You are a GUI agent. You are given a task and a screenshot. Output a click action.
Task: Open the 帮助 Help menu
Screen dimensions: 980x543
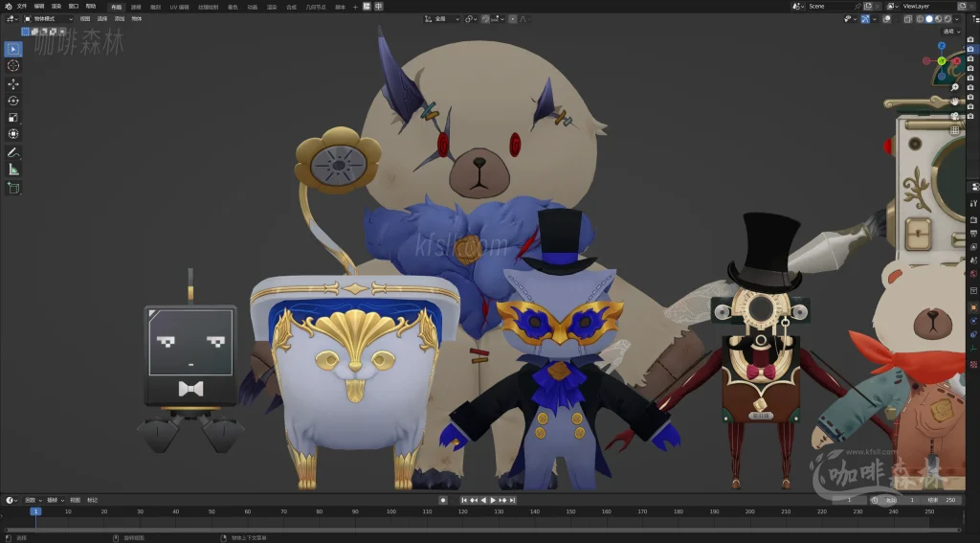(x=91, y=7)
